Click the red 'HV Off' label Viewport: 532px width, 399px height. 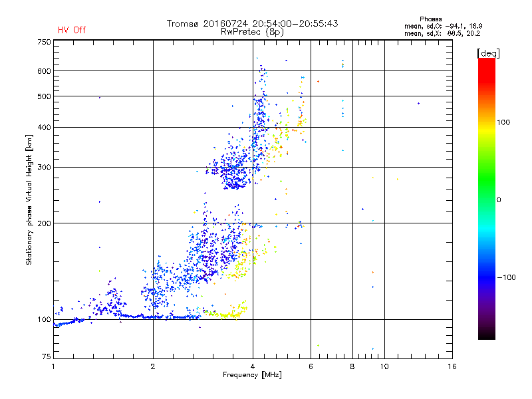(72, 30)
